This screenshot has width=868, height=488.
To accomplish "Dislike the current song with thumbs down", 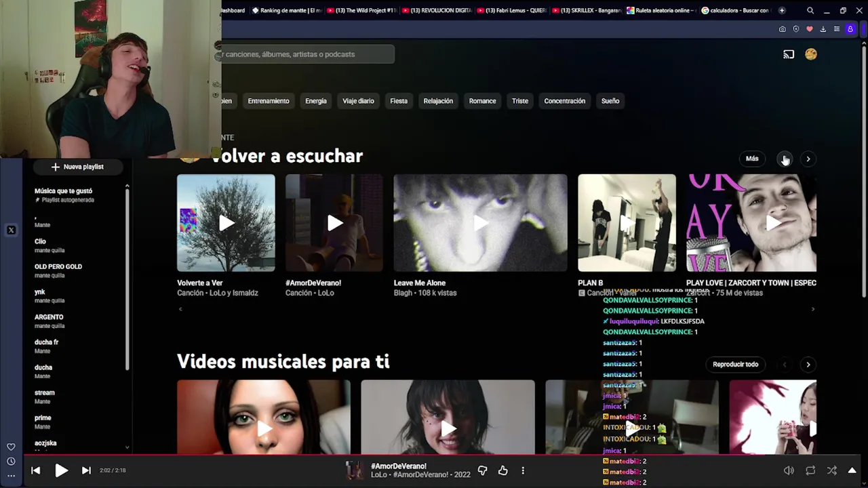I will (x=482, y=470).
